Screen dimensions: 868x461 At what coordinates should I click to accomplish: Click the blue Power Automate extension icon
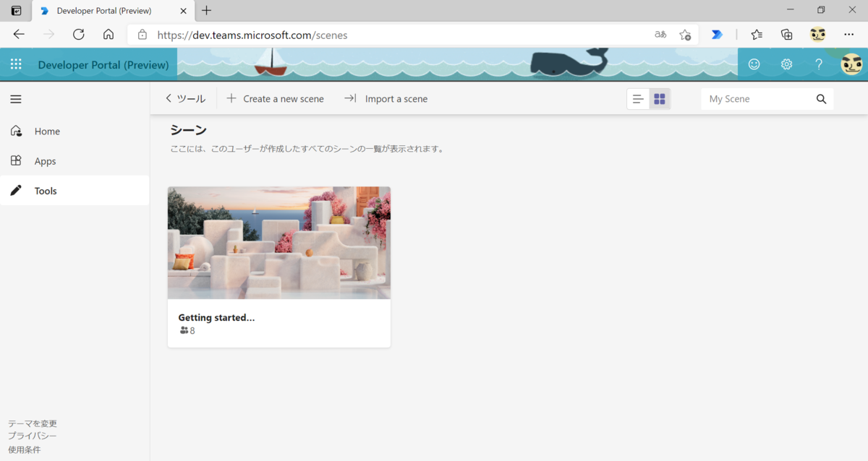tap(717, 34)
